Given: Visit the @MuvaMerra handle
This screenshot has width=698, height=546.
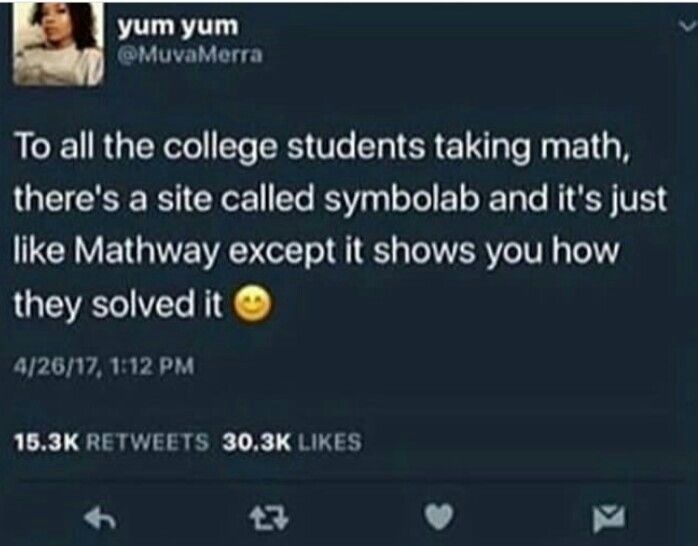Looking at the screenshot, I should (190, 55).
